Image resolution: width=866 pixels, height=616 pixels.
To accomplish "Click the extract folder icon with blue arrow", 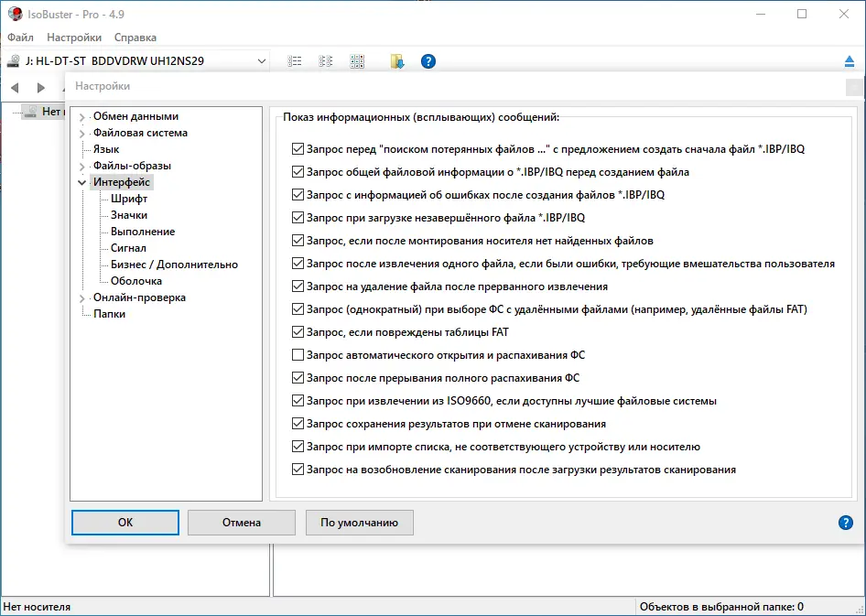I will point(397,61).
